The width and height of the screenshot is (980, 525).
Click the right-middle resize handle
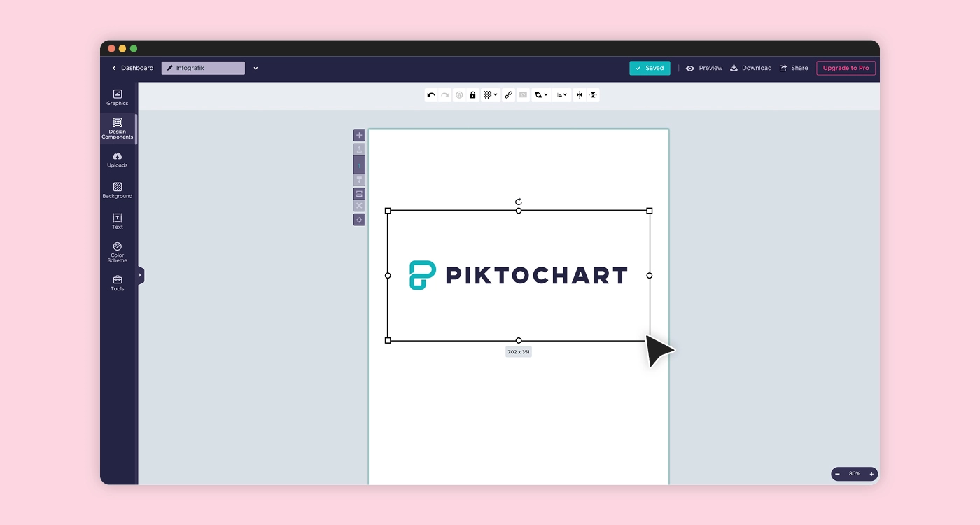(x=650, y=275)
